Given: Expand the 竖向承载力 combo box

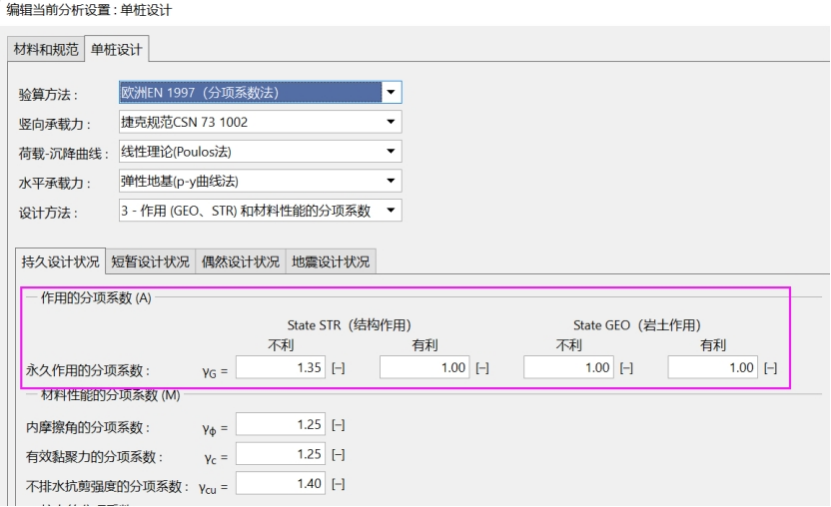Looking at the screenshot, I should pyautogui.click(x=260, y=123).
